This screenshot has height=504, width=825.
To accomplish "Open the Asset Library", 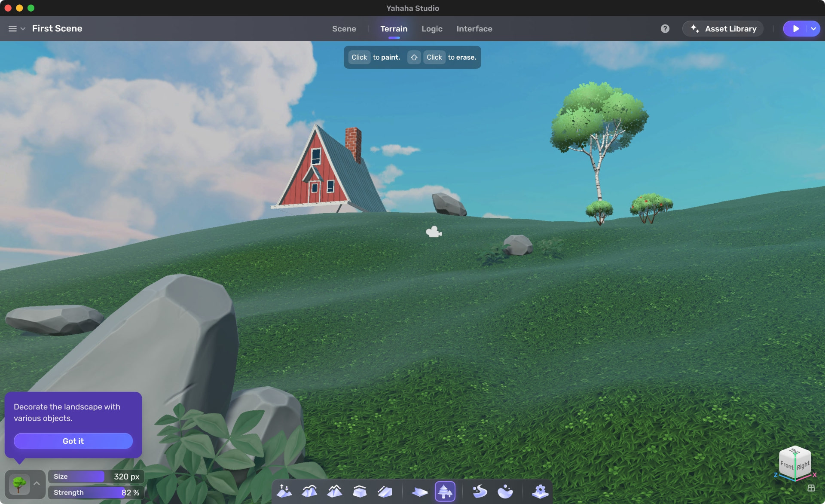I will [723, 29].
